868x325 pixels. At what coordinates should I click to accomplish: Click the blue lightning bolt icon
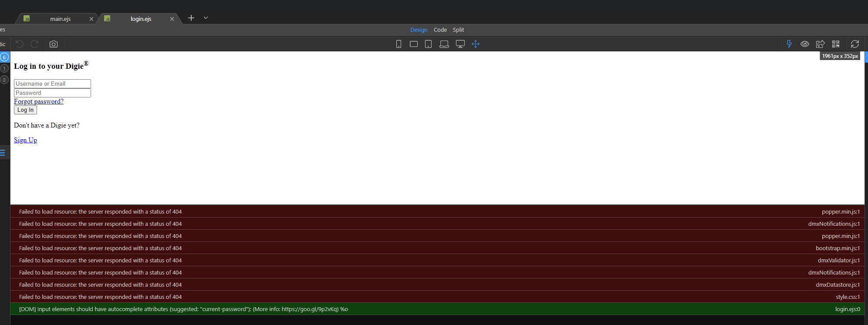789,44
